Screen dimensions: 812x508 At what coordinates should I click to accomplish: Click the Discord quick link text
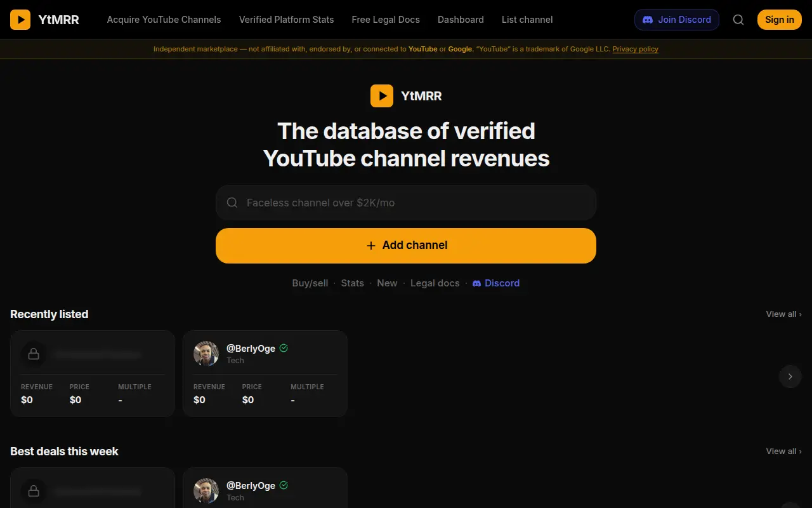pyautogui.click(x=502, y=283)
